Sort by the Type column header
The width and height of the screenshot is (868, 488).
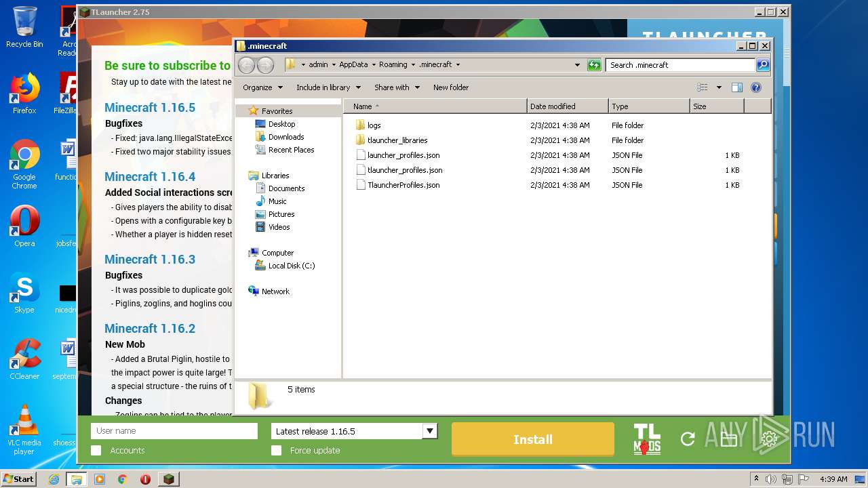pos(649,106)
